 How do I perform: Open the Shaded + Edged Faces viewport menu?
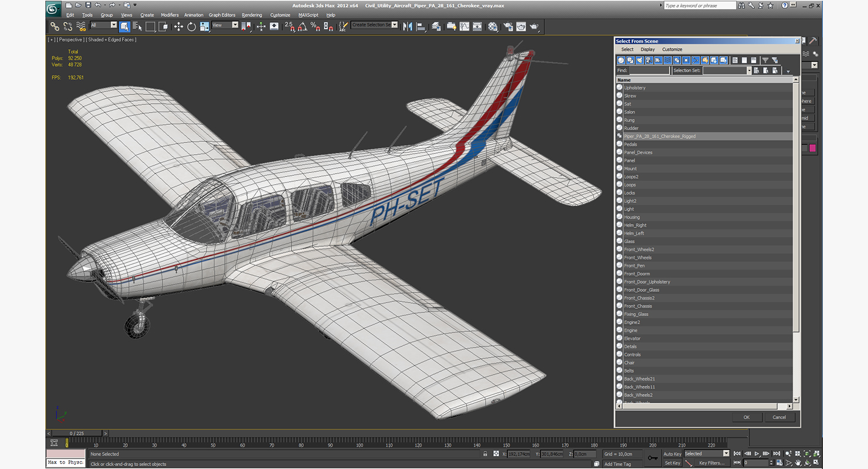(110, 40)
